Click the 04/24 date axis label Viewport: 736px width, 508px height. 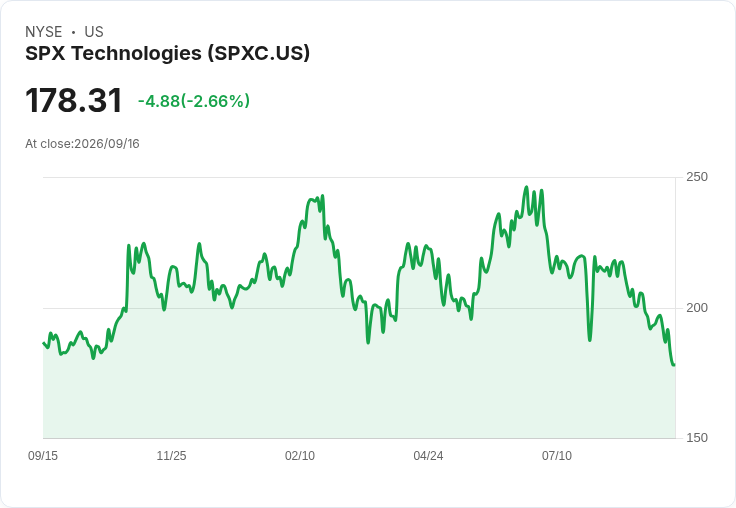(x=428, y=455)
